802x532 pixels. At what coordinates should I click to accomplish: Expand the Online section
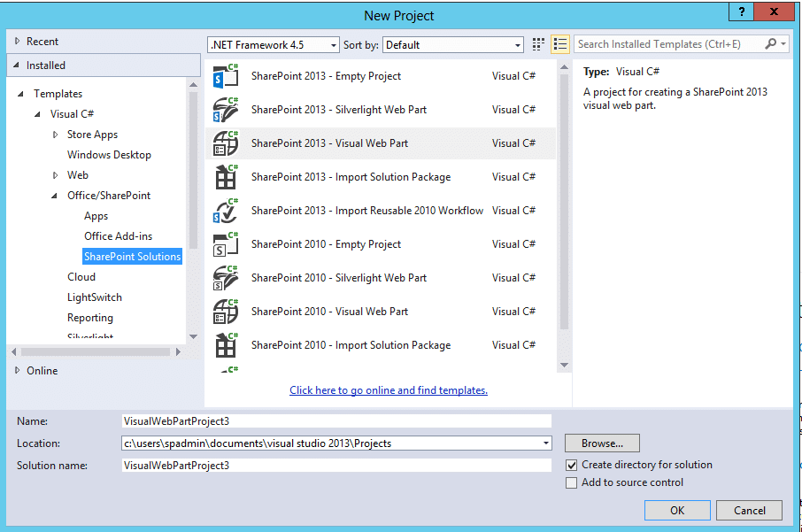pos(17,370)
